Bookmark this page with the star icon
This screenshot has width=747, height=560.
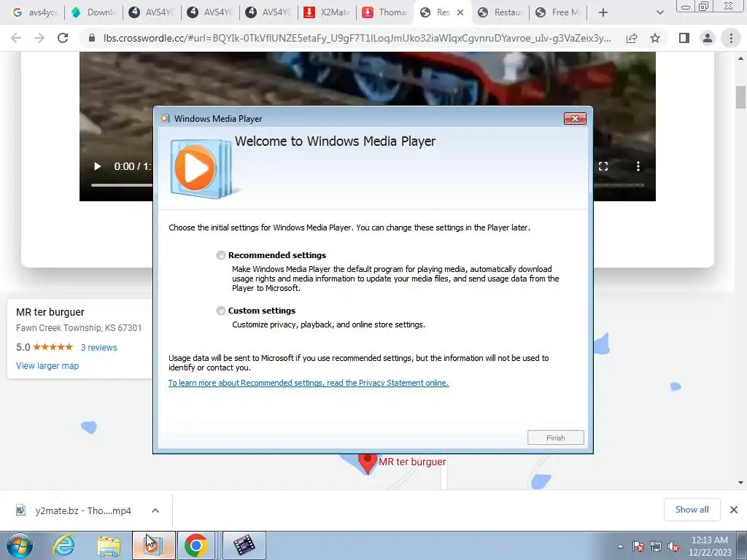tap(655, 38)
